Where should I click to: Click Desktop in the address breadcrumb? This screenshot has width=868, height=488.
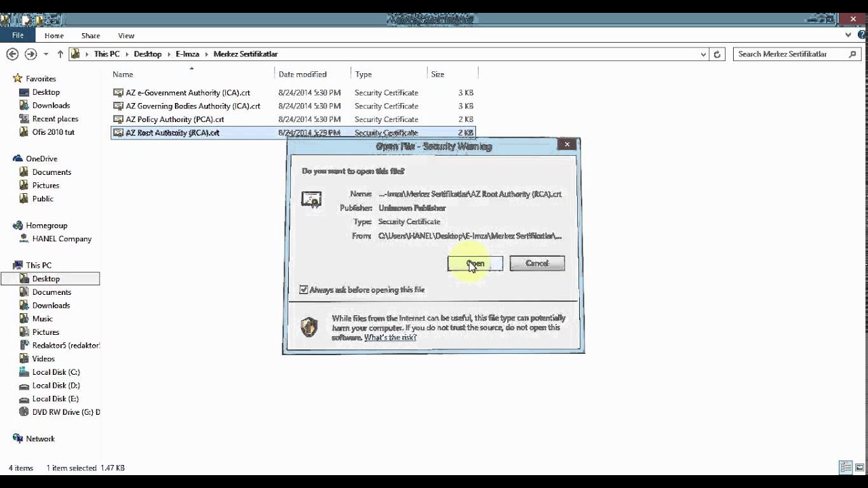click(x=148, y=54)
